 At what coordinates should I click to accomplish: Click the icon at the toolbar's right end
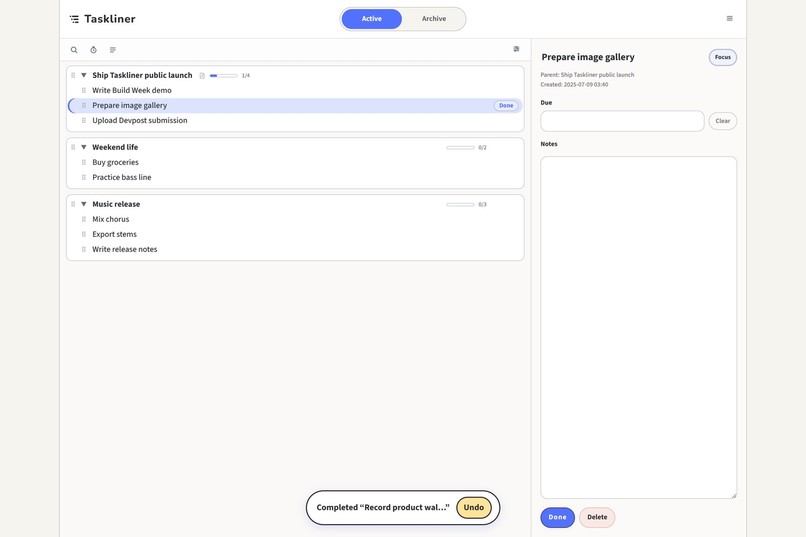pos(516,49)
